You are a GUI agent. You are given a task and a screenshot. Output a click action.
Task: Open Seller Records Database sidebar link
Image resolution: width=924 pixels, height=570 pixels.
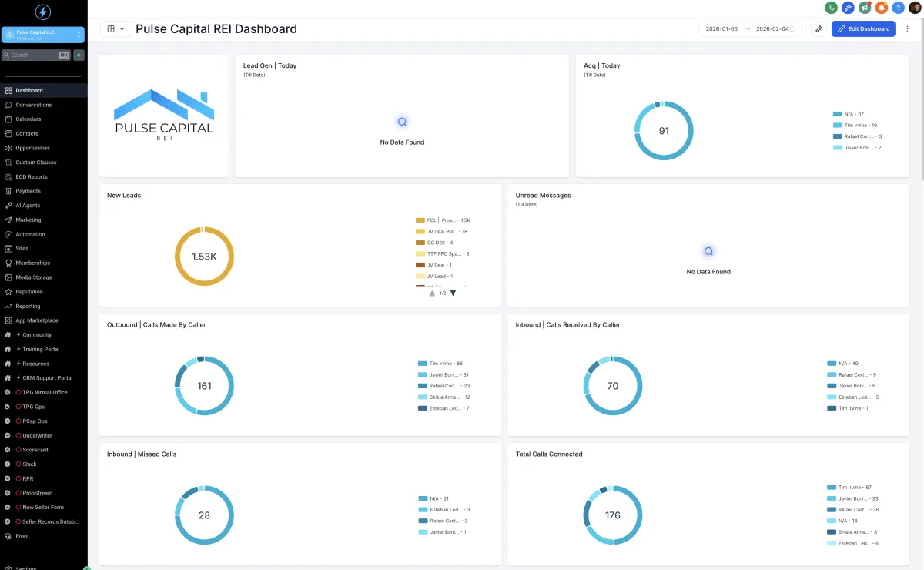pyautogui.click(x=43, y=521)
